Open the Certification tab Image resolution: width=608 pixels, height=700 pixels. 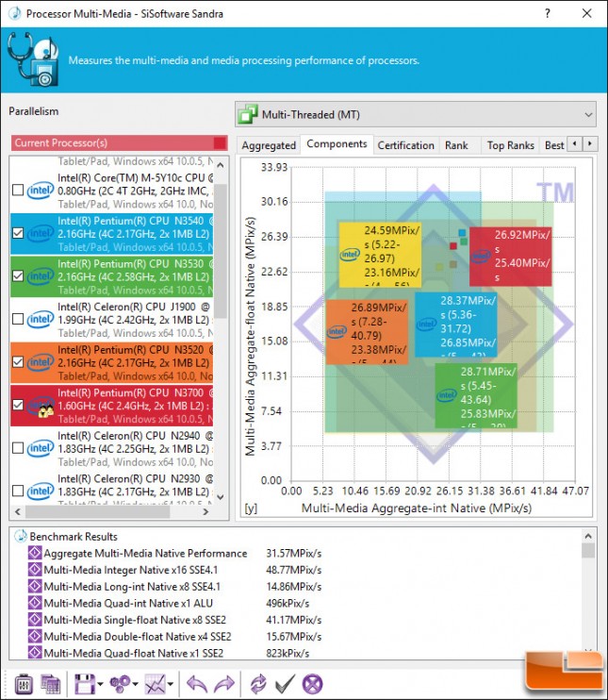[x=406, y=145]
